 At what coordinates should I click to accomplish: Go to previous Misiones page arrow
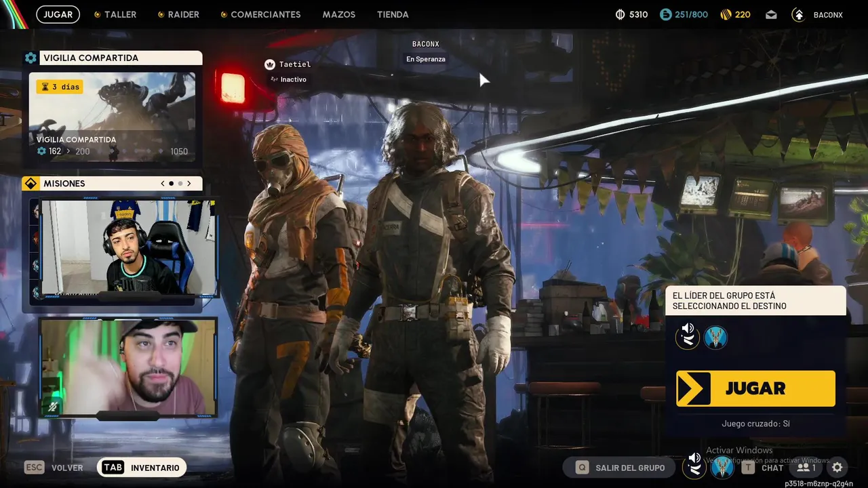(163, 183)
